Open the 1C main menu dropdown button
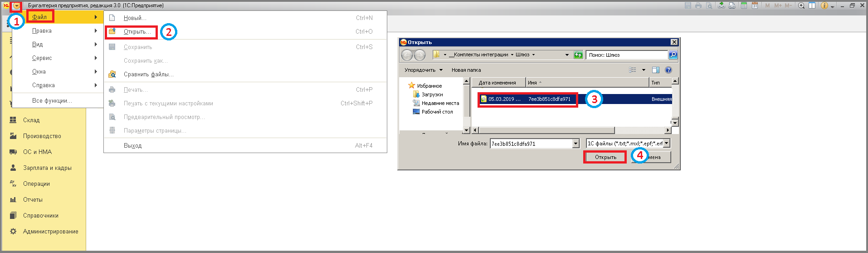The image size is (868, 253). (x=16, y=6)
